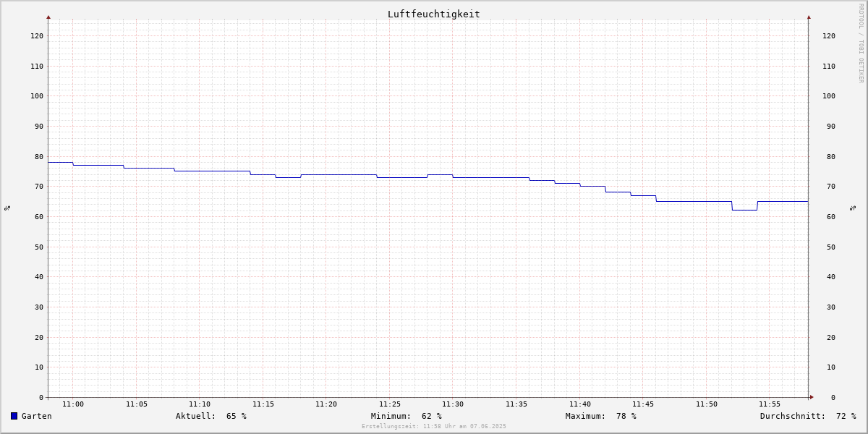Click the % unit label beside right axis
This screenshot has height=434, width=868.
click(x=853, y=208)
